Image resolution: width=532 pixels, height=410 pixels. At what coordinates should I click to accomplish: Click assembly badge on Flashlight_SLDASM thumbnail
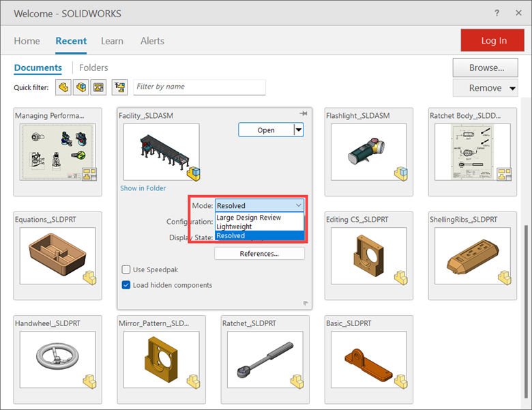(x=401, y=174)
